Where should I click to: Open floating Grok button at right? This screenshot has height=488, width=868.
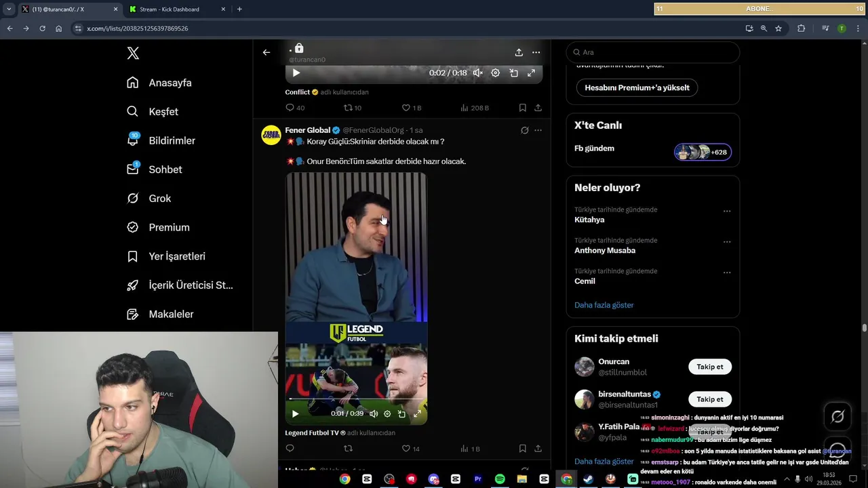pyautogui.click(x=837, y=417)
